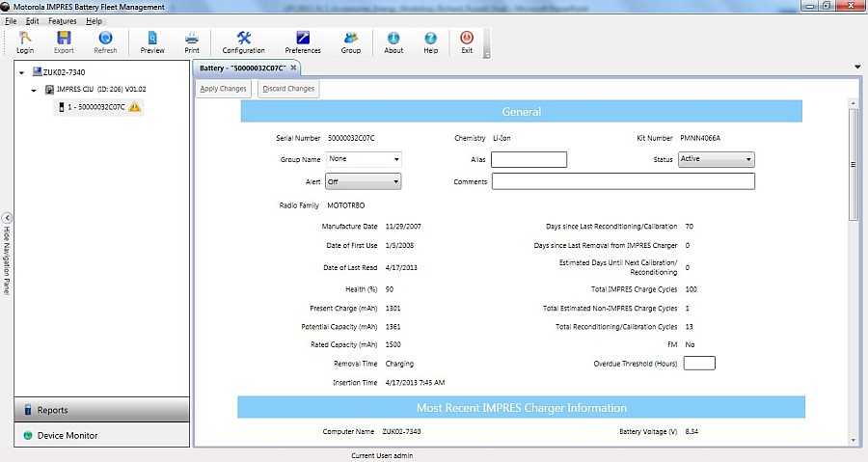Open the tab list dropdown arrow

click(x=857, y=67)
